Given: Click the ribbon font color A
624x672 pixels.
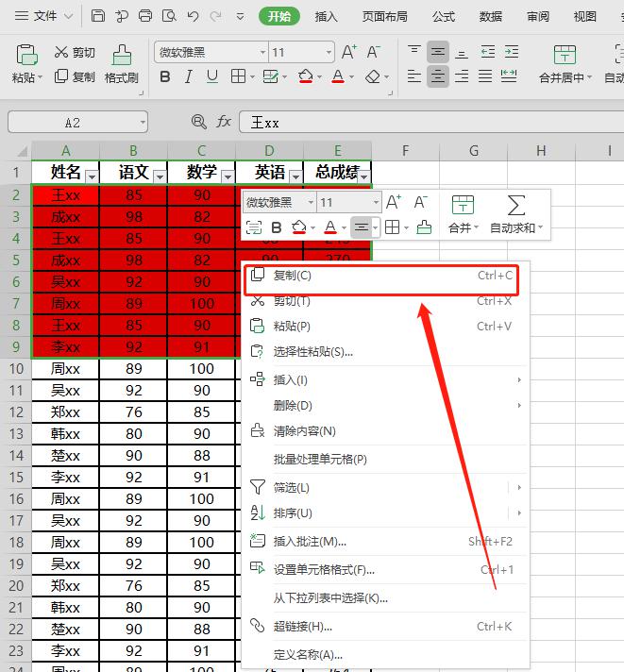Looking at the screenshot, I should tap(338, 76).
